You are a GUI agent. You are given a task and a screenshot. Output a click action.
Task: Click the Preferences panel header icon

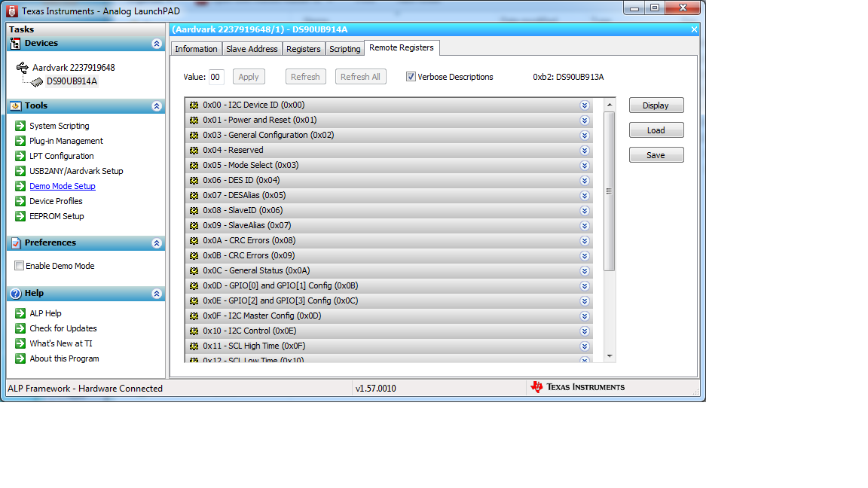click(16, 243)
